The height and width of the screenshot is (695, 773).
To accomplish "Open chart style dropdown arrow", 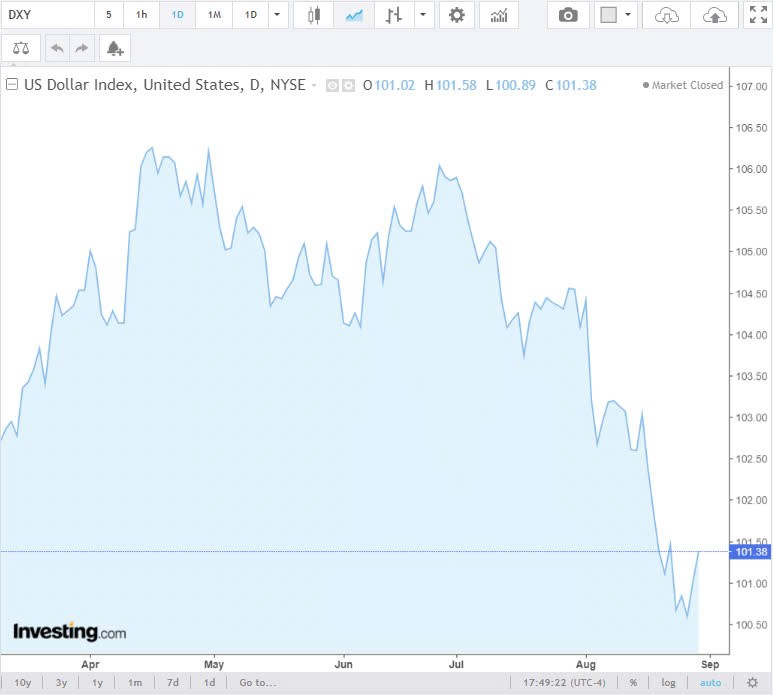I will 423,15.
